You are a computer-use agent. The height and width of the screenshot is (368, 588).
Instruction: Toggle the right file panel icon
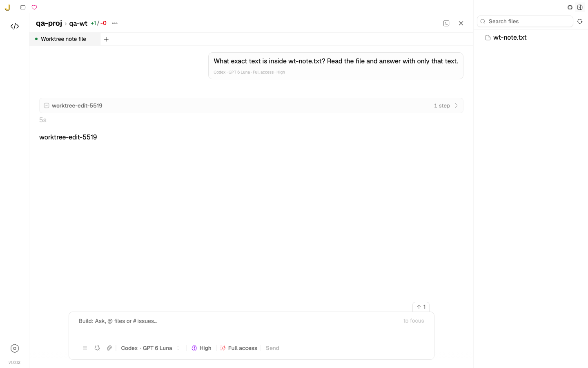tap(580, 7)
